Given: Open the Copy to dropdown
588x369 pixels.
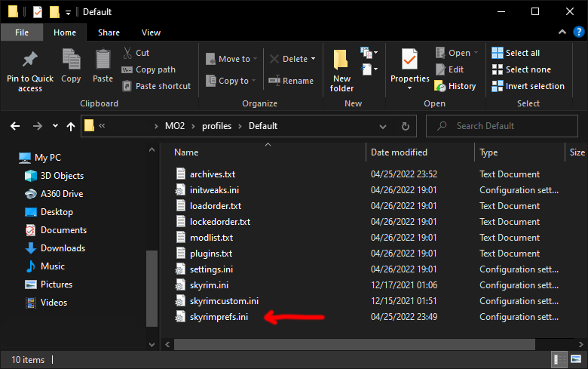Looking at the screenshot, I should (x=231, y=81).
